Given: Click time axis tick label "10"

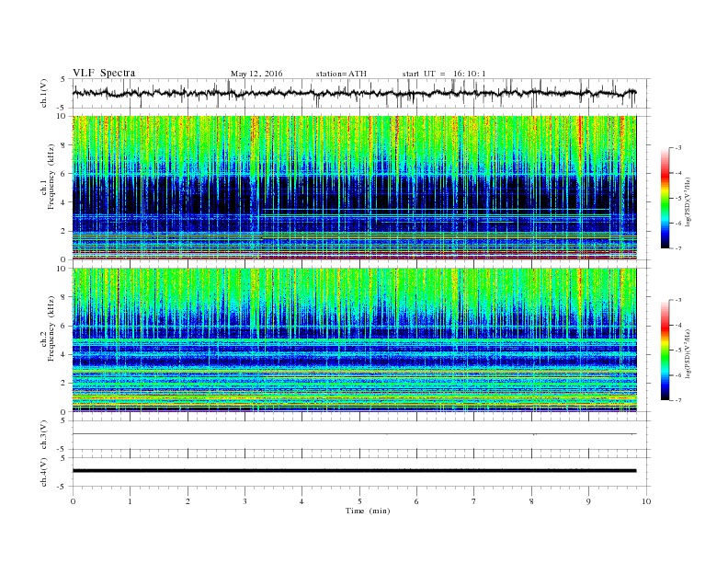Looking at the screenshot, I should pyautogui.click(x=646, y=501).
